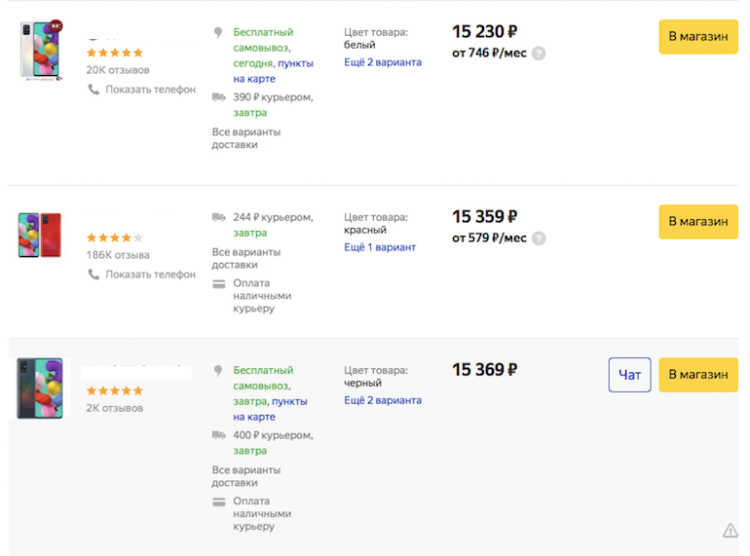The height and width of the screenshot is (556, 750).
Task: Click the warning triangle icon in the third offer
Action: (730, 531)
